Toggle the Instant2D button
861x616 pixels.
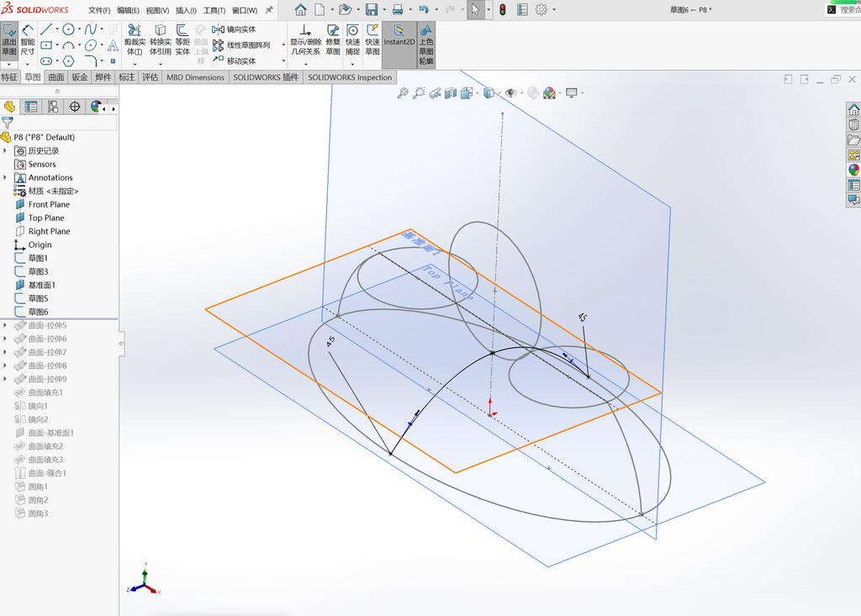[x=399, y=45]
